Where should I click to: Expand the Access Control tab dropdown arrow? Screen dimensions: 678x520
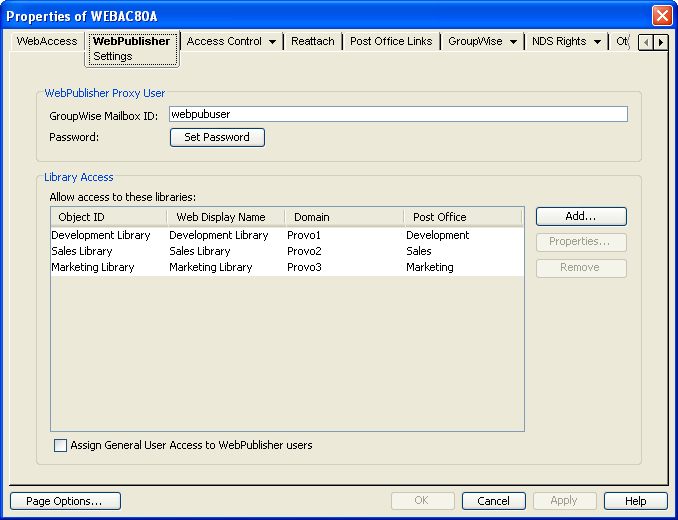coord(272,42)
